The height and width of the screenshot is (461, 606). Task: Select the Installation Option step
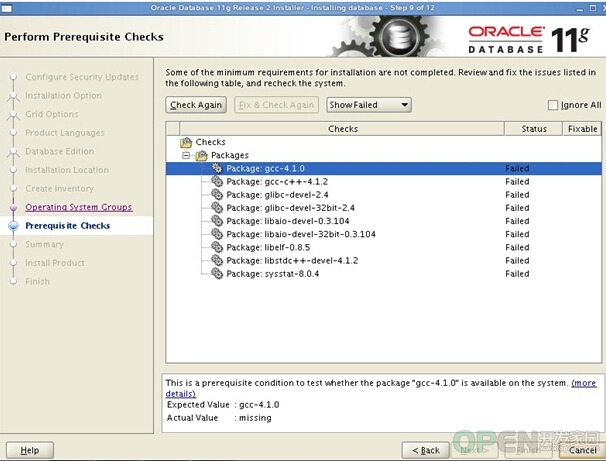63,95
